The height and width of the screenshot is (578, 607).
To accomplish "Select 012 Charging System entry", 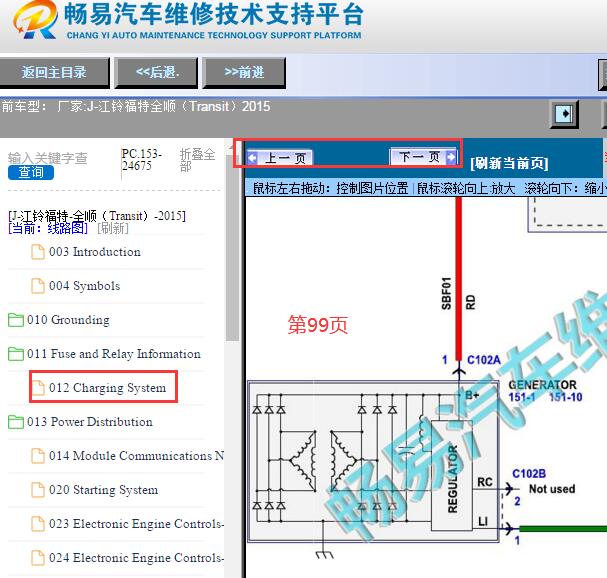I will 108,388.
